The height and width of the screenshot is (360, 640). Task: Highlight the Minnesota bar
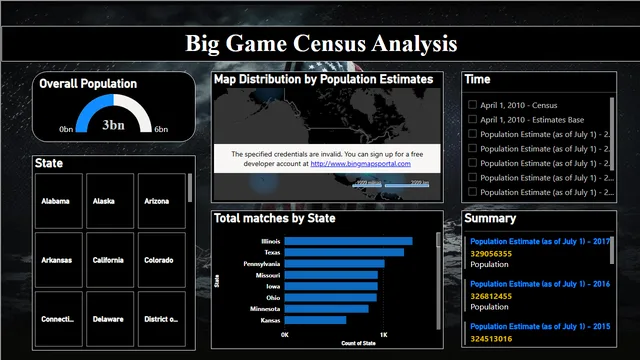(327, 309)
